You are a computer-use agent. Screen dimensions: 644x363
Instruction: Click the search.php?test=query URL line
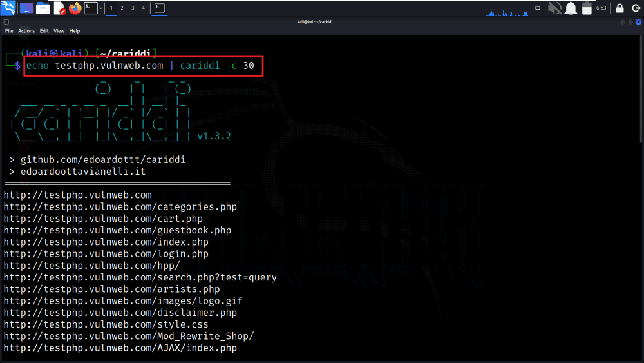click(x=140, y=277)
